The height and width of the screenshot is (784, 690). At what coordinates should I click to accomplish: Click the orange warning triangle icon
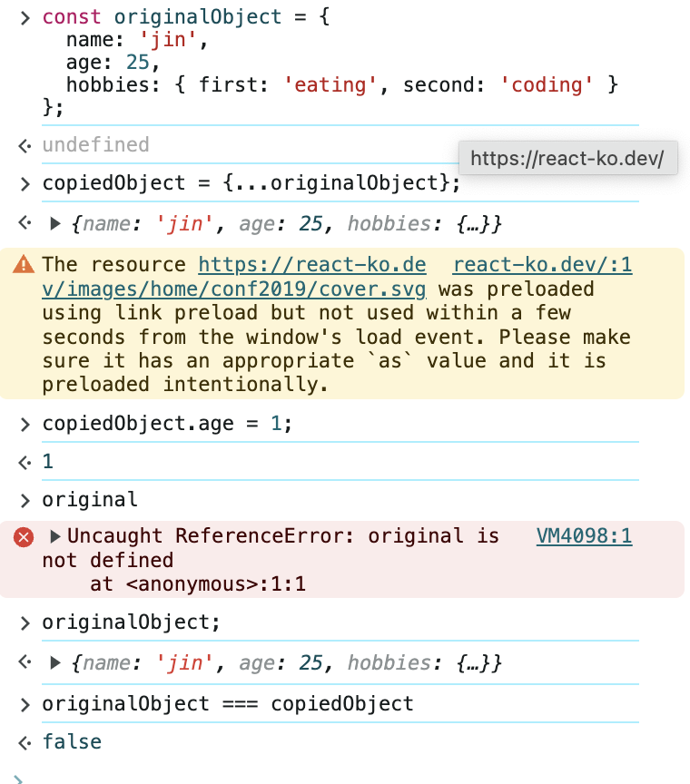click(24, 264)
